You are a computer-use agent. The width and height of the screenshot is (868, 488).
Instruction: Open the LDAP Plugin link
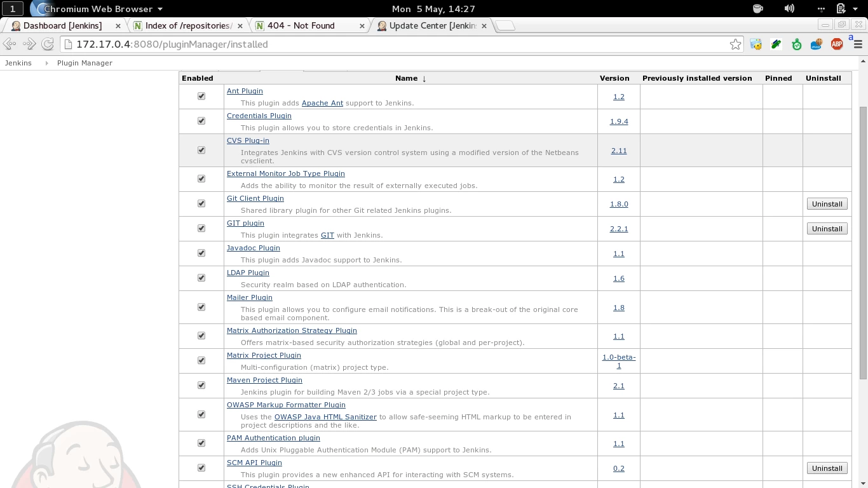pos(248,273)
